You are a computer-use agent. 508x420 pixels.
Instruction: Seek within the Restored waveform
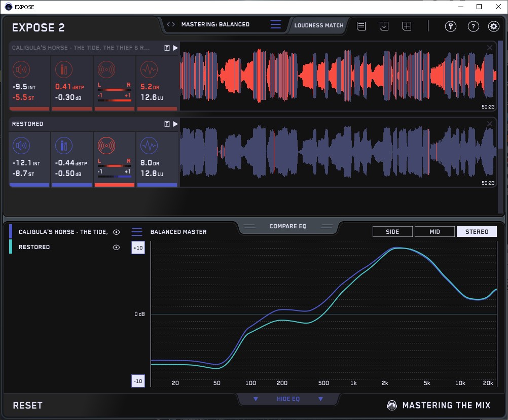coord(338,152)
